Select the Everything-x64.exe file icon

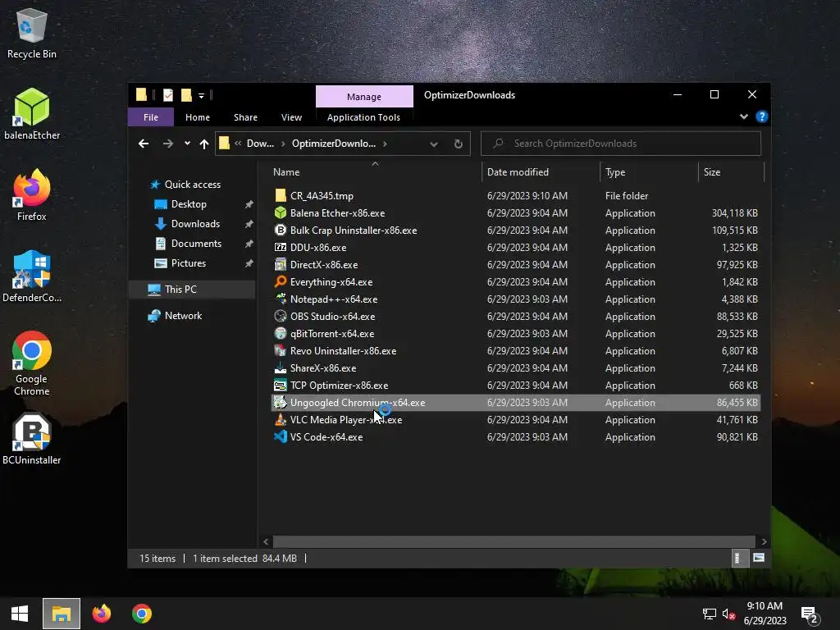pyautogui.click(x=281, y=281)
